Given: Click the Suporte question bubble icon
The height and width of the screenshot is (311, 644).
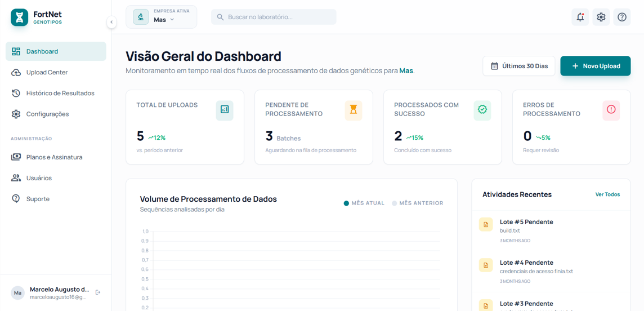Looking at the screenshot, I should click(16, 199).
